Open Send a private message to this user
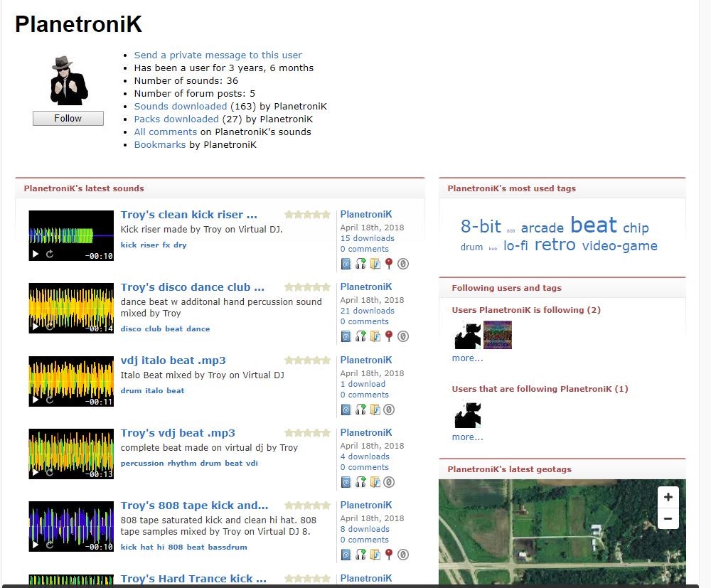The image size is (711, 588). [218, 55]
